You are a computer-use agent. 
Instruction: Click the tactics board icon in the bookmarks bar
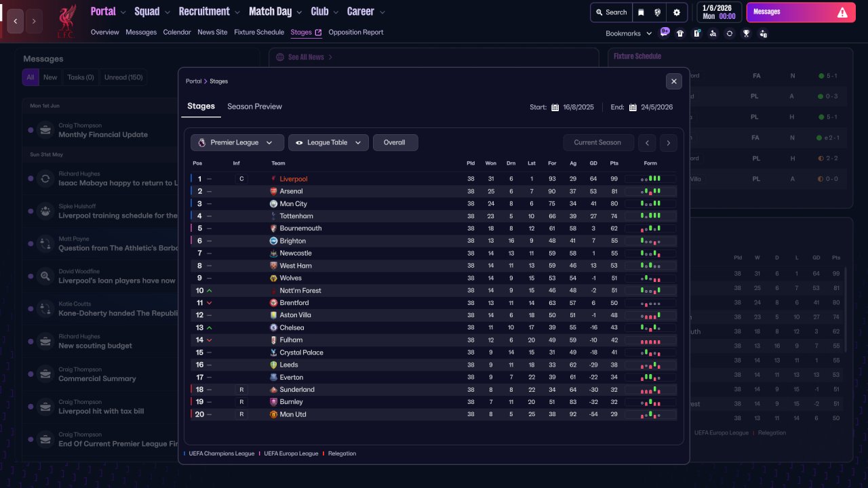pyautogui.click(x=696, y=33)
